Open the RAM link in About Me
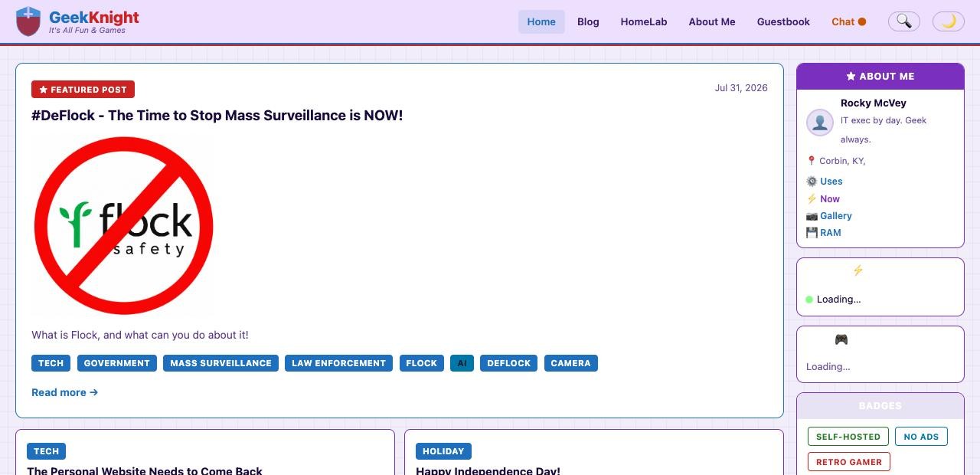 click(x=830, y=233)
